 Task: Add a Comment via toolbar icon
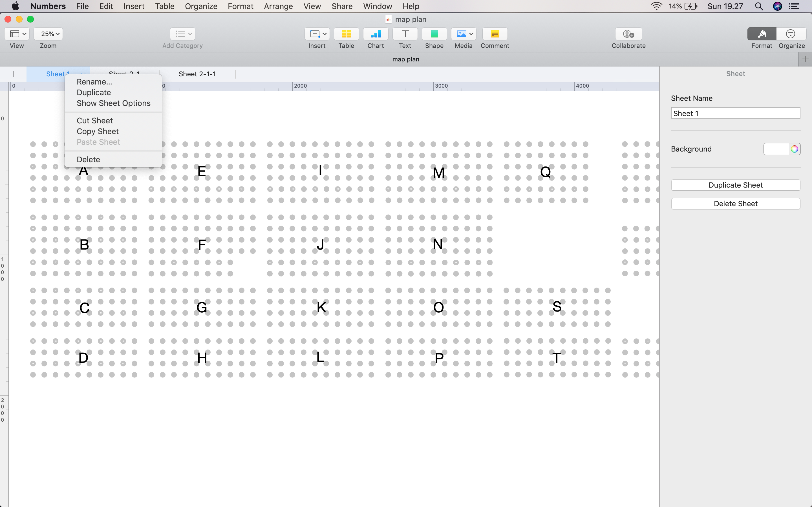pos(495,34)
